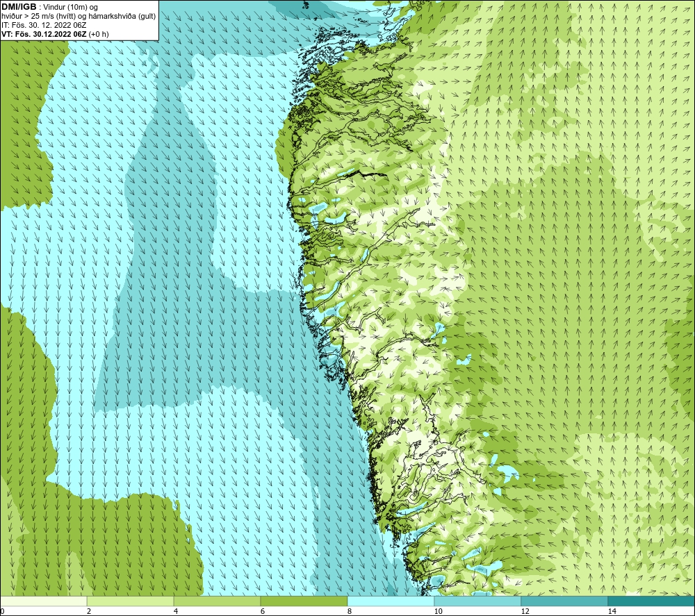695x616 pixels.
Task: Click the legend scale label '6'
Action: click(263, 611)
